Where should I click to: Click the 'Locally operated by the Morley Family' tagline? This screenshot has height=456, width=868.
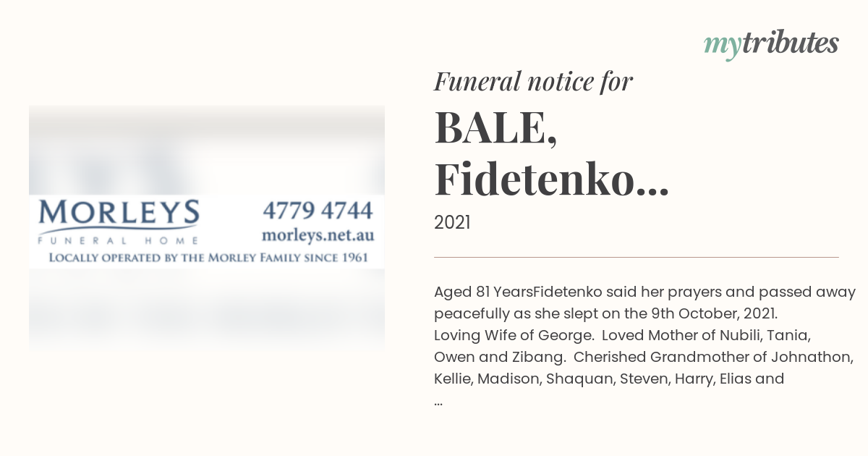pyautogui.click(x=208, y=257)
